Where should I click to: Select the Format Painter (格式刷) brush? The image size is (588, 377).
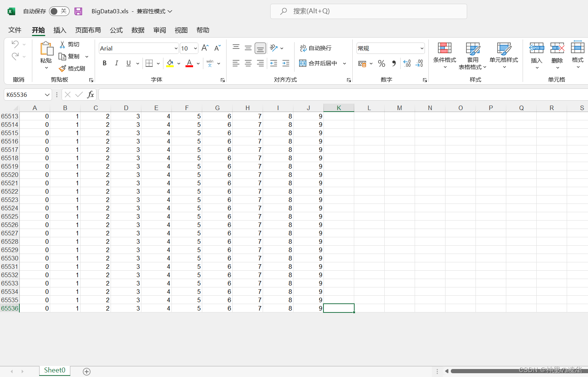click(x=72, y=69)
